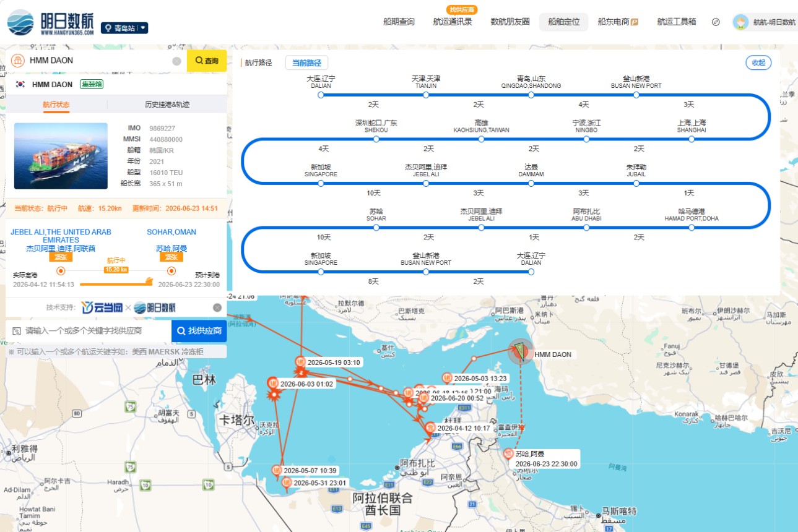Clear the HMM DAON search text
This screenshot has height=532, width=798.
pos(176,61)
